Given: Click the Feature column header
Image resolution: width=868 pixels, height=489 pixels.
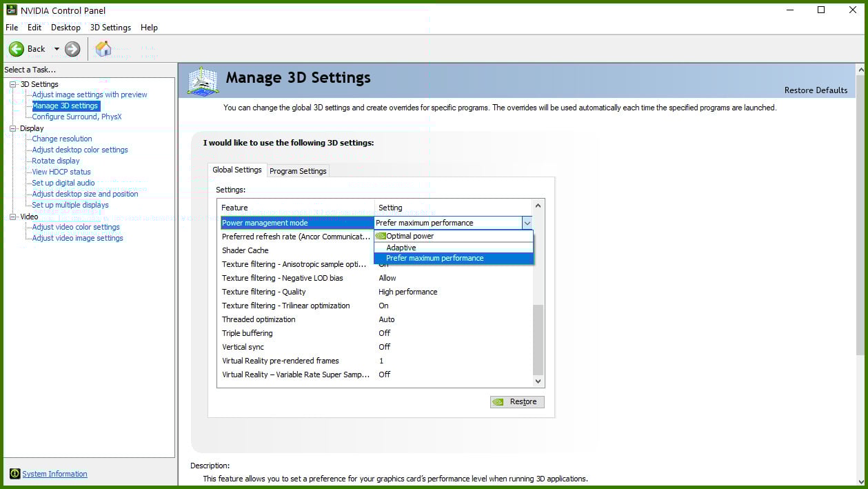Looking at the screenshot, I should pos(296,208).
